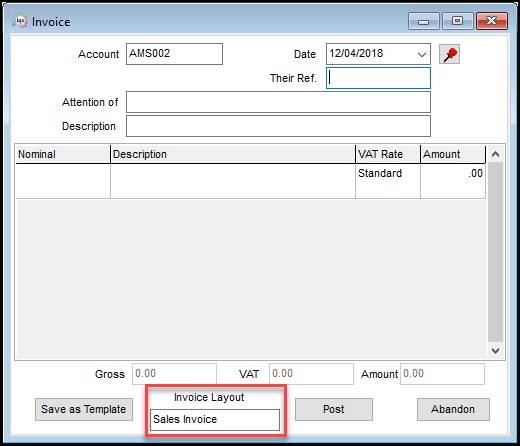Screen dimensions: 520x446
Task: Click the Invoice window application icon
Action: click(x=19, y=22)
